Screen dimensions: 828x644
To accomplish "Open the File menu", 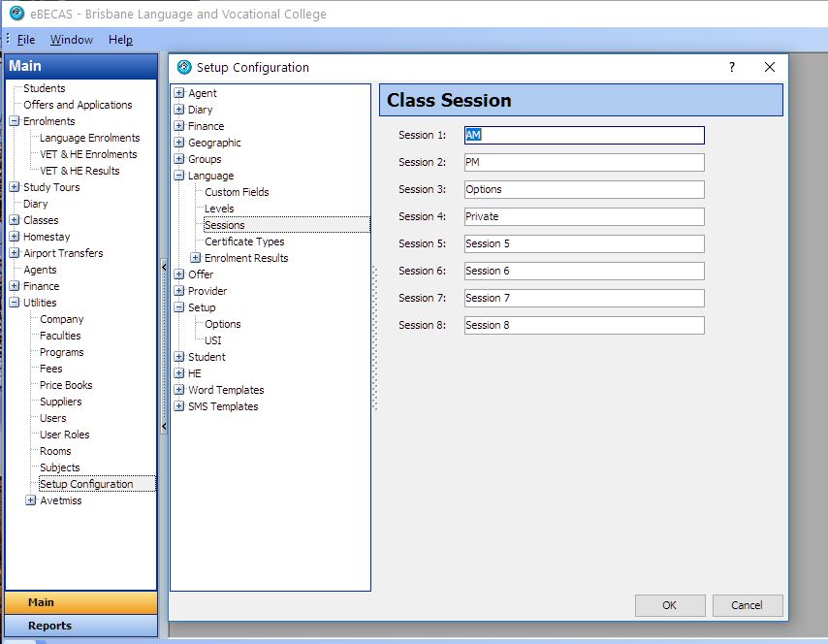I will 25,40.
